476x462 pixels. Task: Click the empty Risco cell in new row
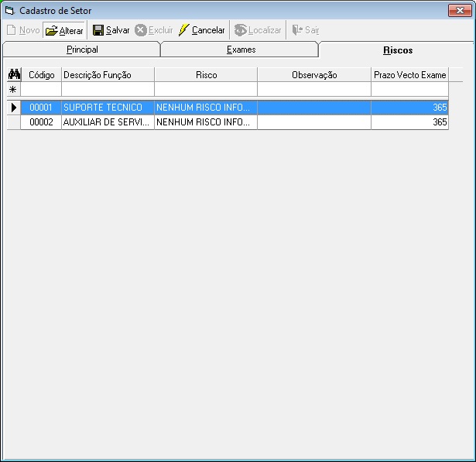206,90
